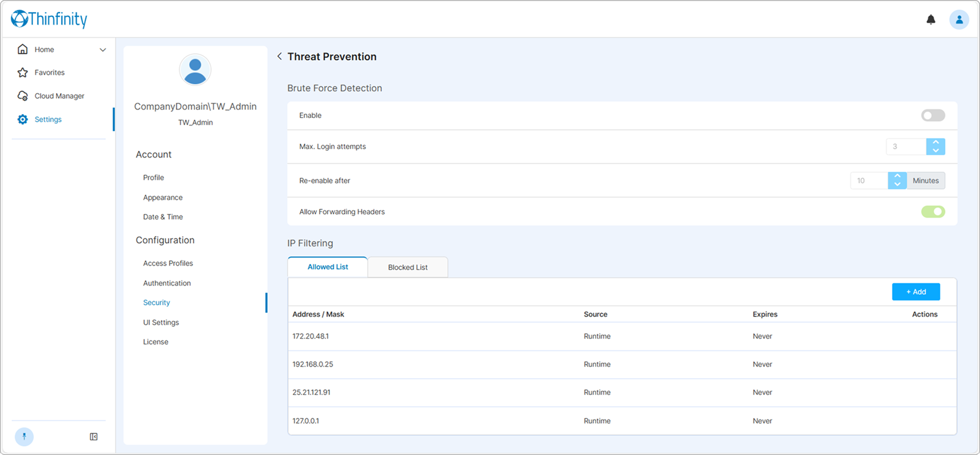The width and height of the screenshot is (980, 455).
Task: Open Cloud Manager in the sidebar
Action: coord(59,96)
